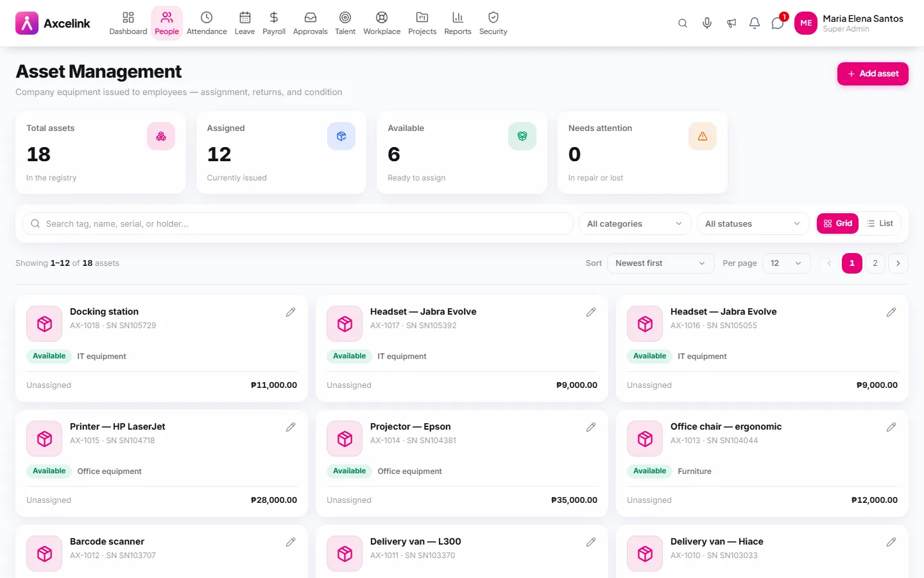Click the Furniture category label

point(694,471)
